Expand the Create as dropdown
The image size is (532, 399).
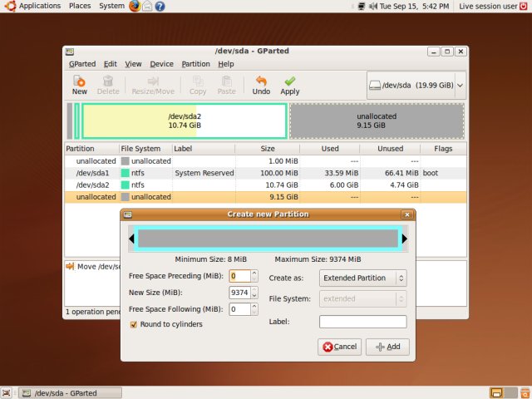click(x=364, y=278)
